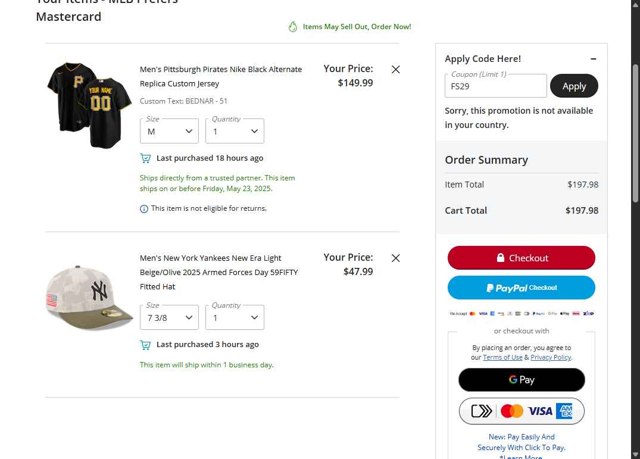640x459 pixels.
Task: Collapse the Apply Code Here section
Action: [x=594, y=59]
